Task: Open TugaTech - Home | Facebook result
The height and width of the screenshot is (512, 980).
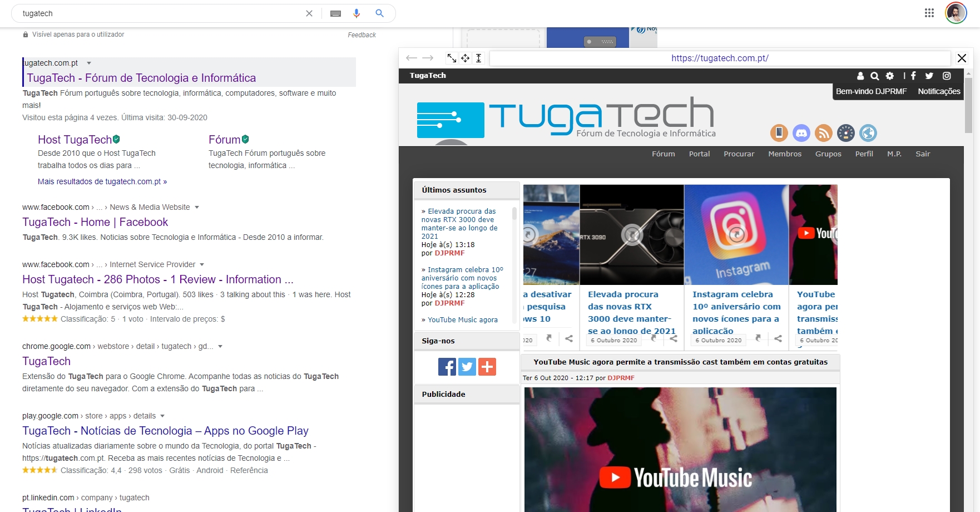Action: point(95,222)
